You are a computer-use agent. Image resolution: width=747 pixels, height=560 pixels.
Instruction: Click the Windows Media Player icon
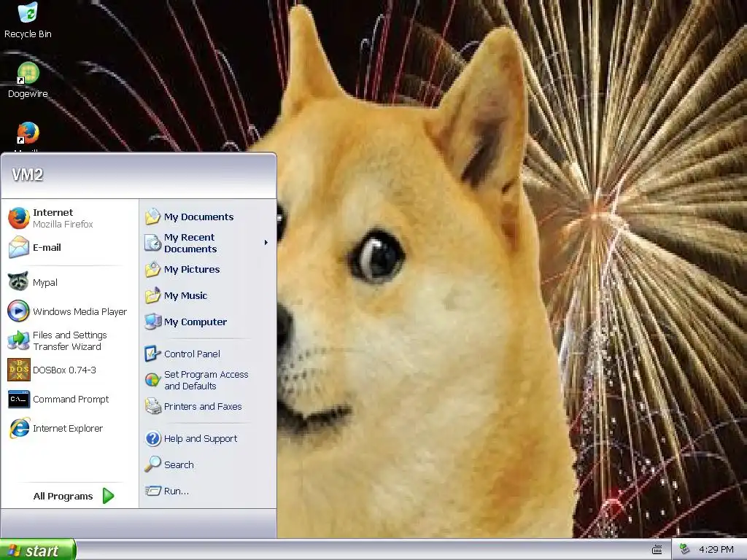(18, 311)
